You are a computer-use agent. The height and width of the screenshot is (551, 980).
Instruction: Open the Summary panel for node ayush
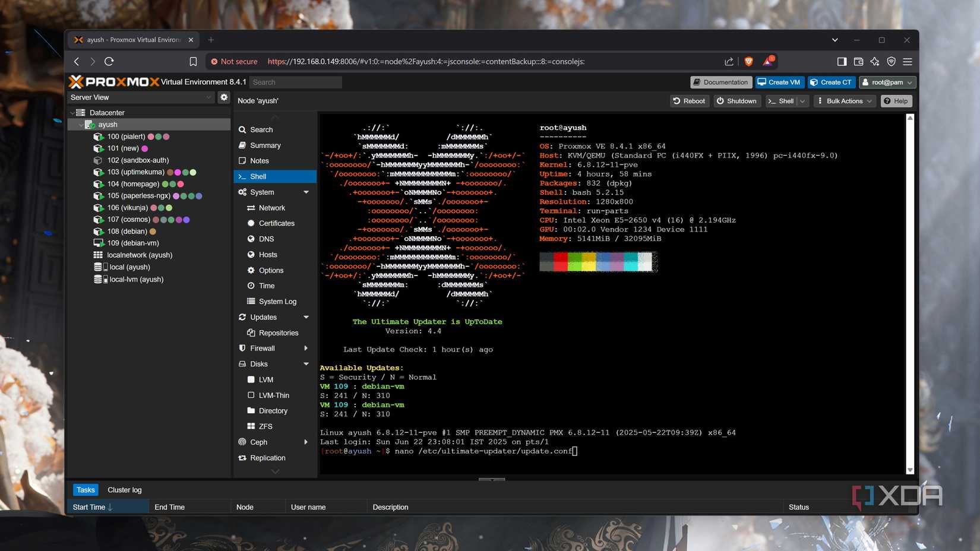pyautogui.click(x=265, y=145)
